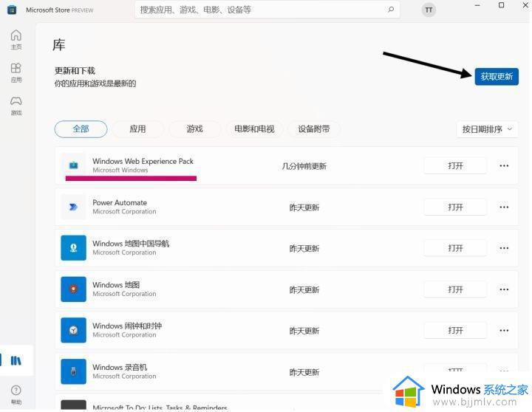Click the Windows 地图中国导航 title text
Image resolution: width=532 pixels, height=412 pixels.
tap(131, 244)
